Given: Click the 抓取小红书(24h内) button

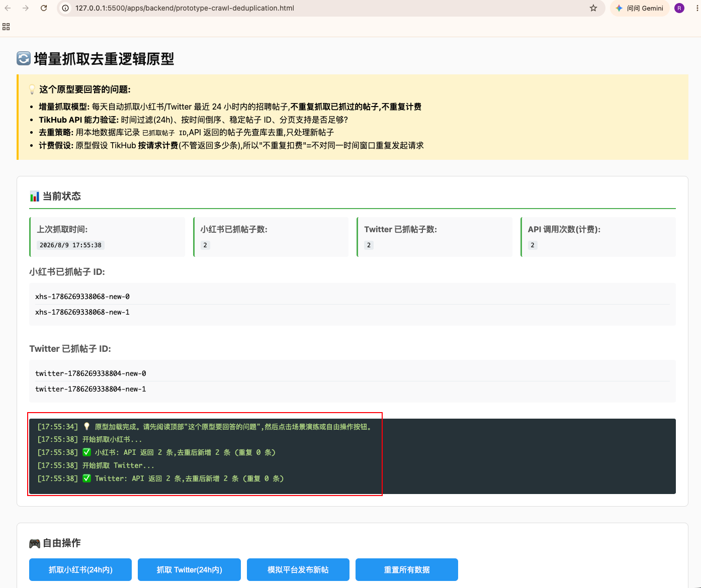Looking at the screenshot, I should [80, 569].
